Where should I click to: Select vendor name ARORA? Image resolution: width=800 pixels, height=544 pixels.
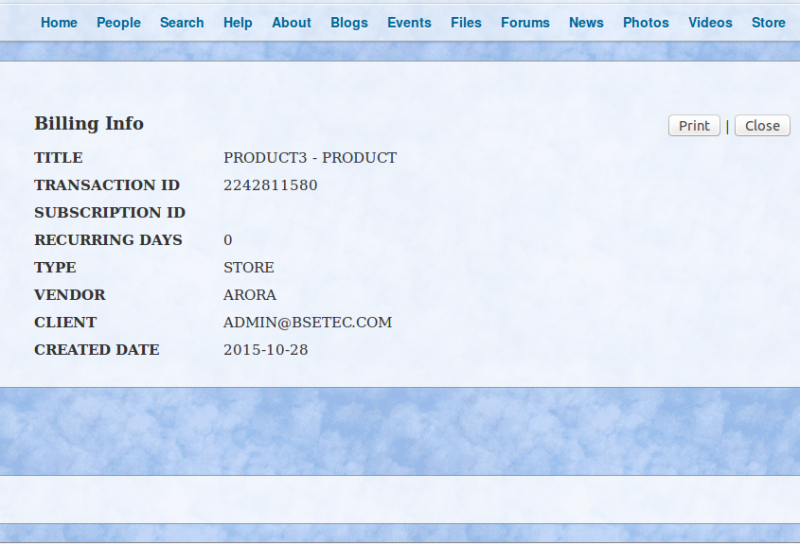pos(250,295)
